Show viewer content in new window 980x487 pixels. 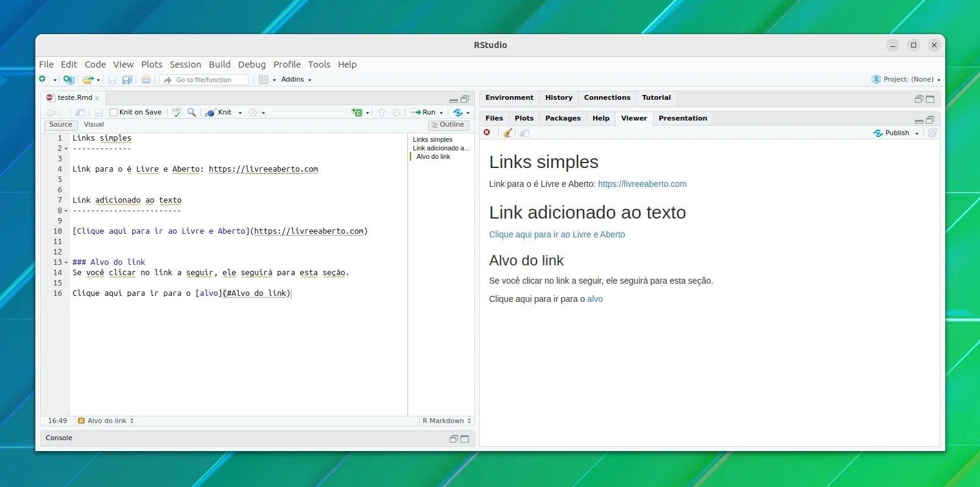pos(524,133)
